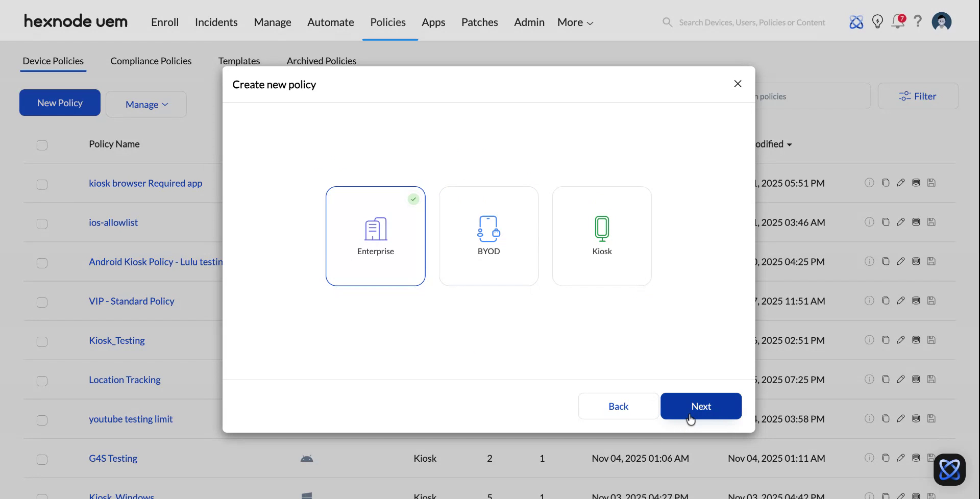
Task: Click the lightbulb quick-tips icon in header
Action: (x=877, y=21)
